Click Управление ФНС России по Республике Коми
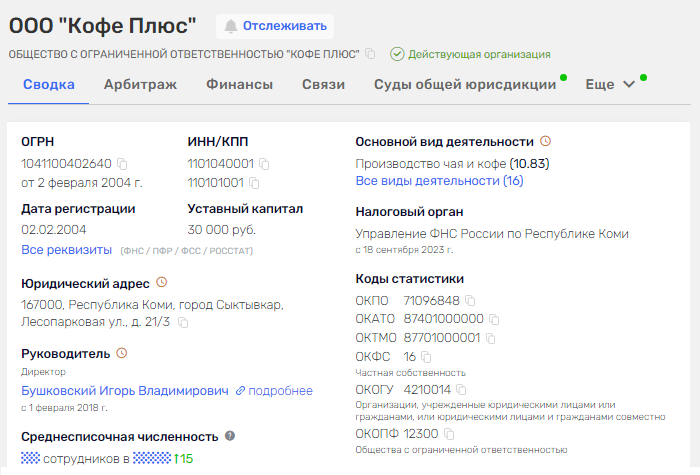Screen dimensions: 700x475 coord(492,233)
